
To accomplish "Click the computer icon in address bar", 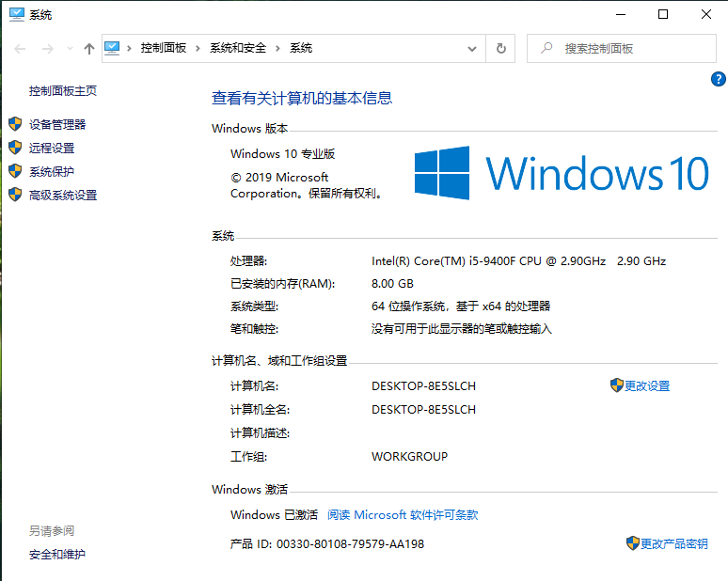I will (113, 48).
